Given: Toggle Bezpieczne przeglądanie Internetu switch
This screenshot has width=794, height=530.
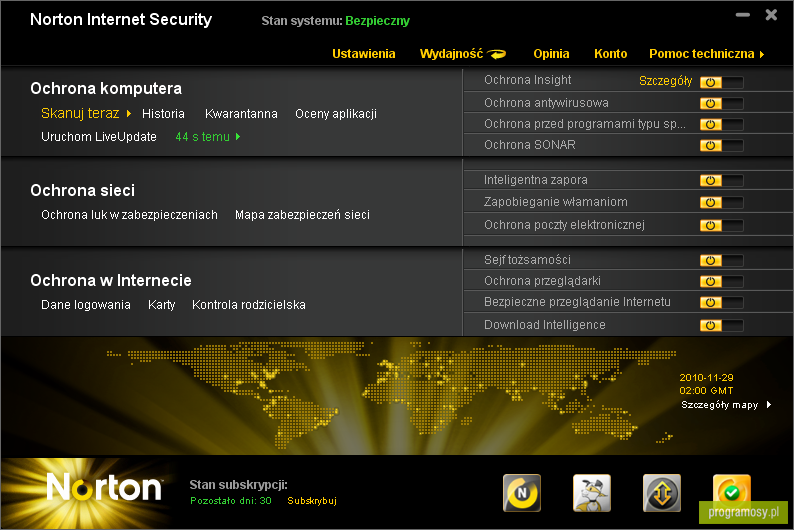Looking at the screenshot, I should [x=722, y=302].
